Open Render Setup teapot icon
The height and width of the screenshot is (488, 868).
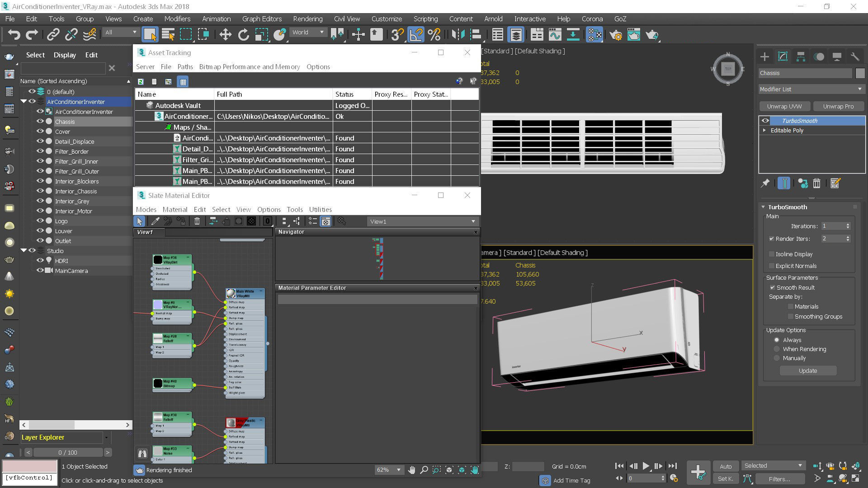coord(615,35)
